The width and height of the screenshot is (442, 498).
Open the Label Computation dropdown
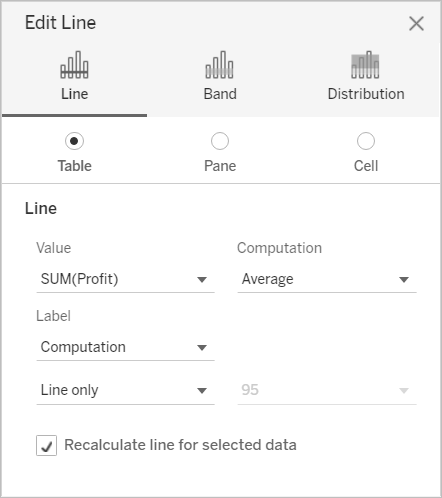tap(125, 347)
